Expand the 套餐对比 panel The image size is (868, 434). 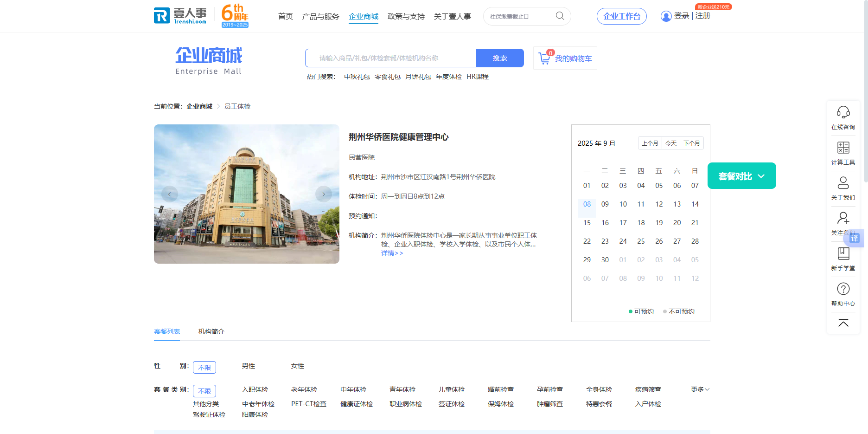tap(741, 176)
